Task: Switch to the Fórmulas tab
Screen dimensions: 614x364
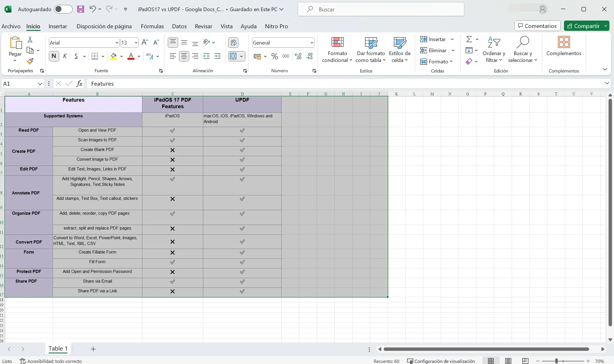Action: 152,26
